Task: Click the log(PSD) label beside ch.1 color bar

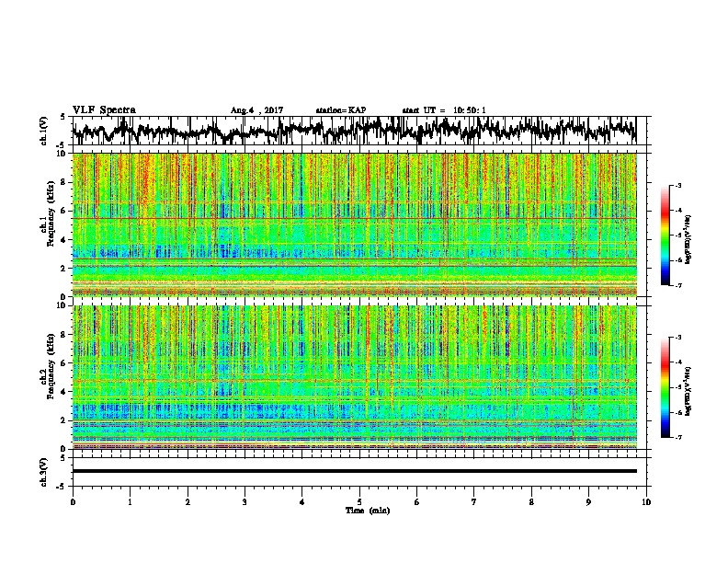Action: (x=688, y=239)
